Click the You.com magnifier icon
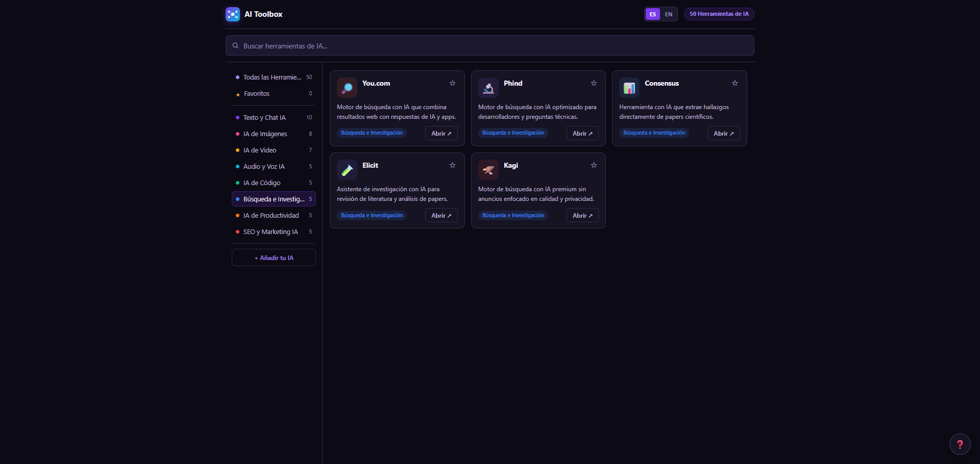The height and width of the screenshot is (464, 980). (347, 88)
